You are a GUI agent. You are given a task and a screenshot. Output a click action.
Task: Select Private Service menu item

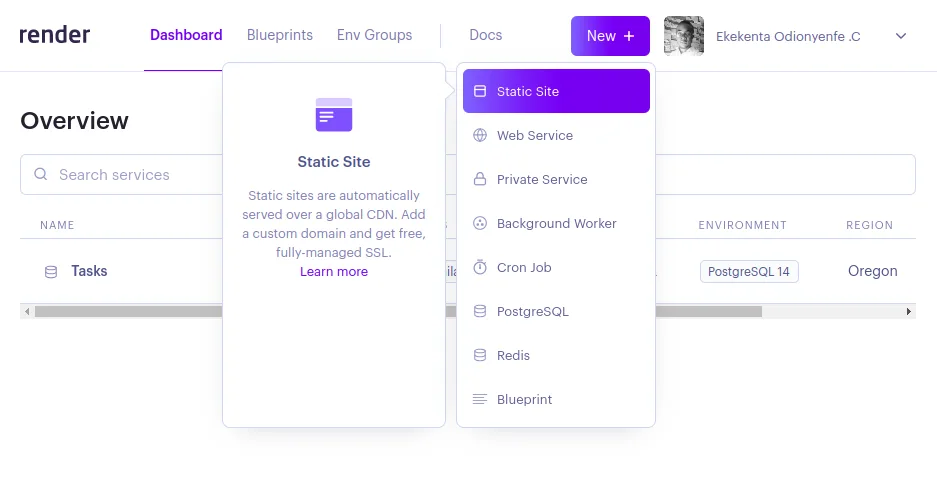556,179
